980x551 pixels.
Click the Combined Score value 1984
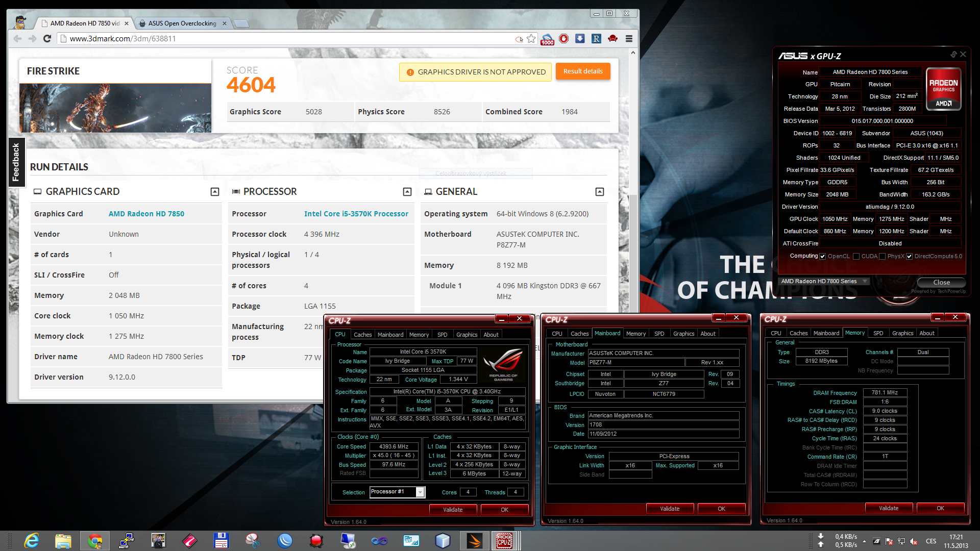(570, 112)
